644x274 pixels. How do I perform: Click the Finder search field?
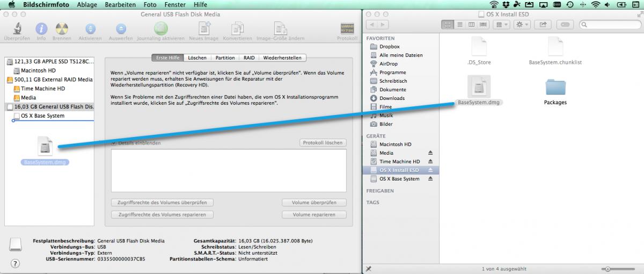(609, 24)
